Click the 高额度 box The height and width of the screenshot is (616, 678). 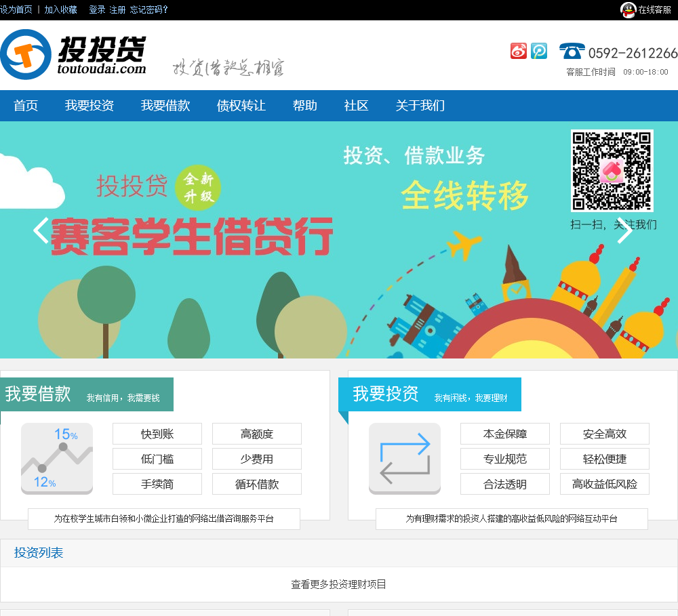coord(257,434)
